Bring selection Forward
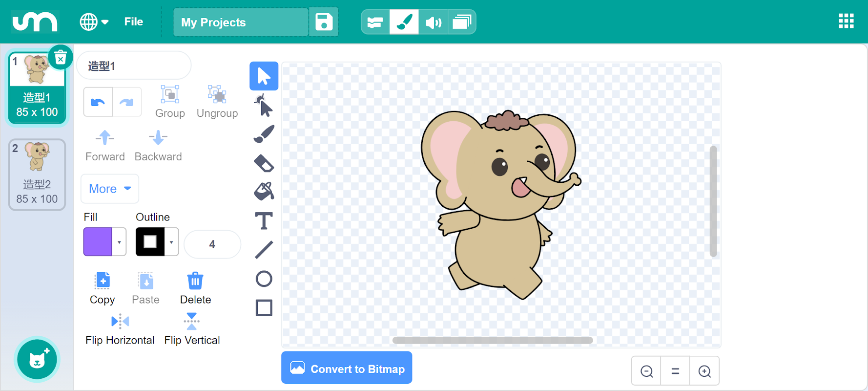Image resolution: width=868 pixels, height=391 pixels. [x=105, y=146]
